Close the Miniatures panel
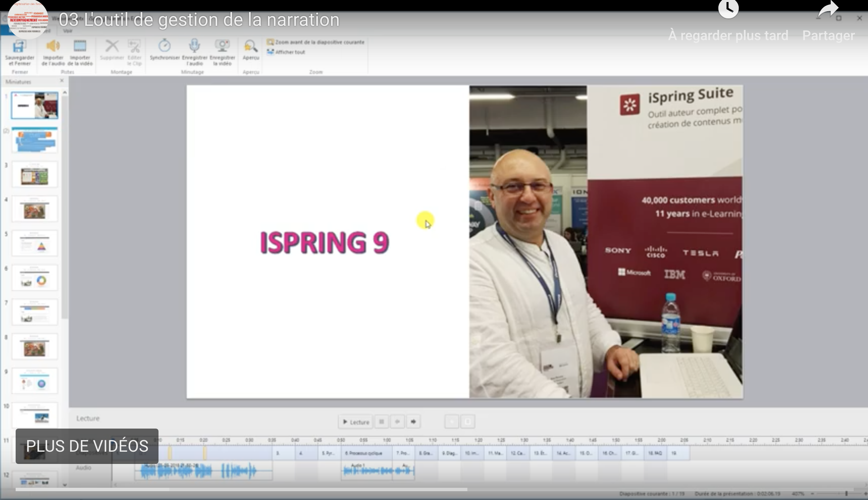This screenshot has height=500, width=868. [62, 81]
